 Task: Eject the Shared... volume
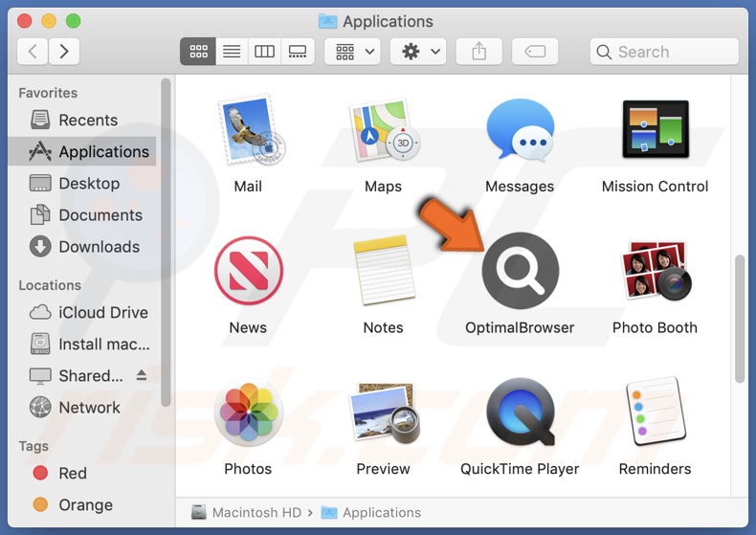[x=142, y=375]
